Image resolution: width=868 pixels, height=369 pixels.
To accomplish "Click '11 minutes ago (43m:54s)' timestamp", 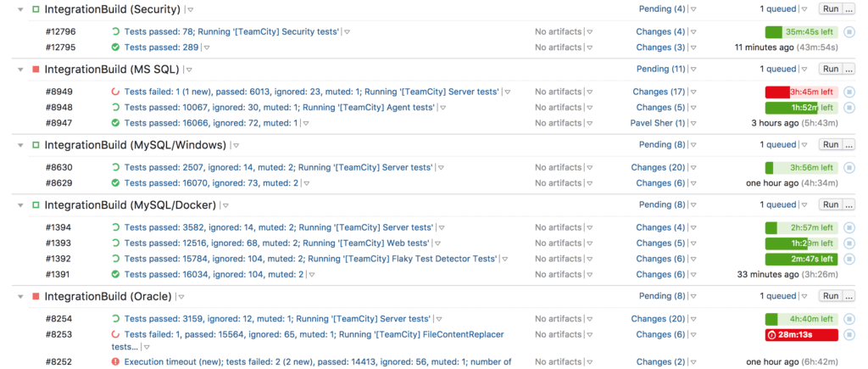I will 786,48.
